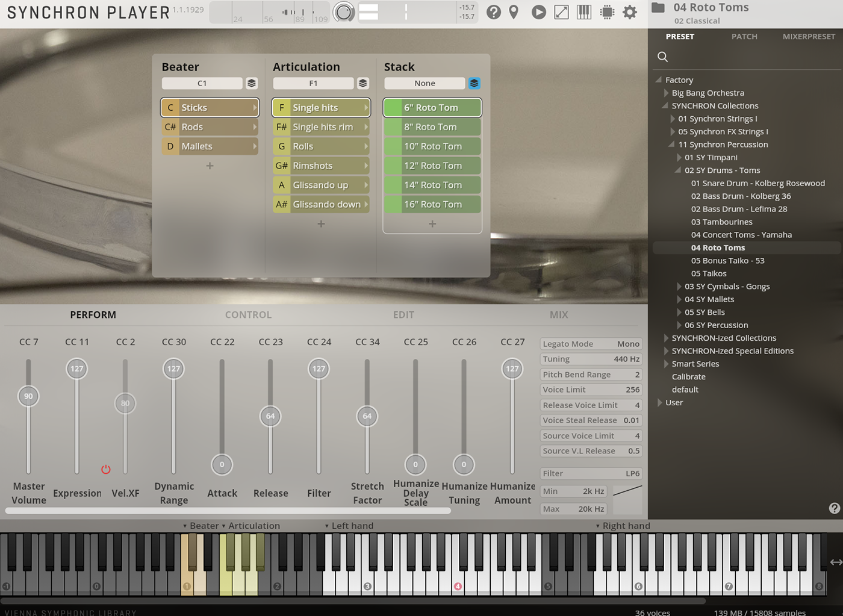Image resolution: width=843 pixels, height=616 pixels.
Task: Click the play button in the top toolbar
Action: tap(539, 12)
